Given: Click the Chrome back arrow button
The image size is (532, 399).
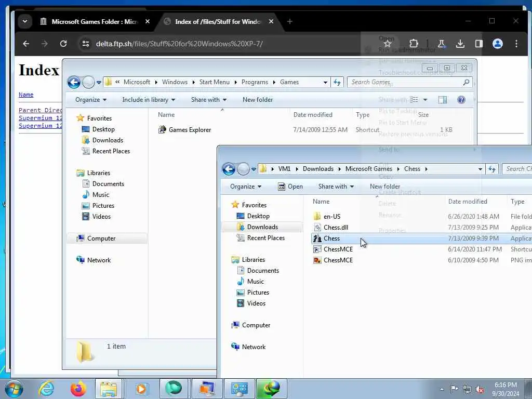Looking at the screenshot, I should point(26,44).
